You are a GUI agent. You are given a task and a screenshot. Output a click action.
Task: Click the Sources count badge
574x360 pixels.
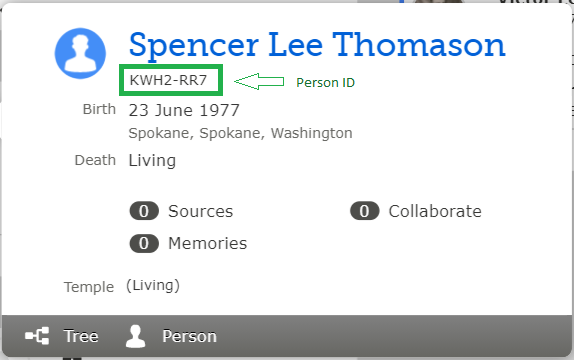point(144,211)
